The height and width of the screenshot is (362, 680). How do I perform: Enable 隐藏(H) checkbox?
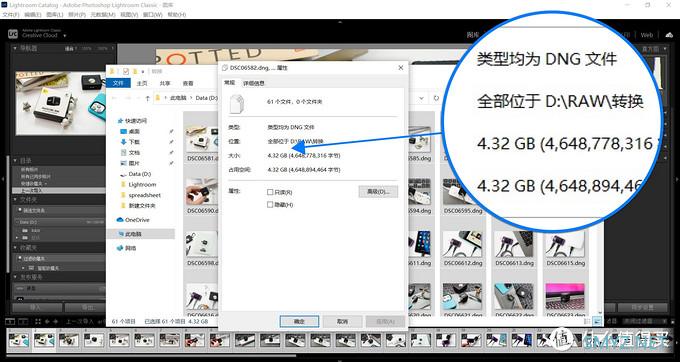270,205
